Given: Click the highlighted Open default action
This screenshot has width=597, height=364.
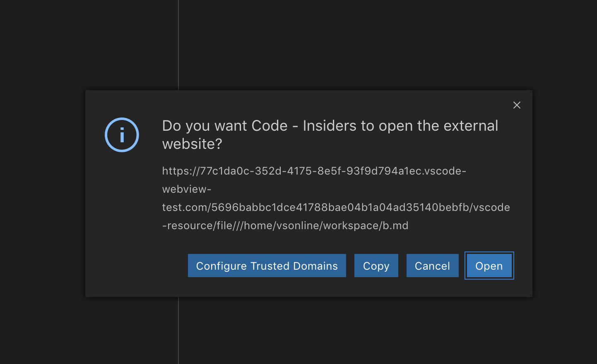Looking at the screenshot, I should [x=489, y=266].
